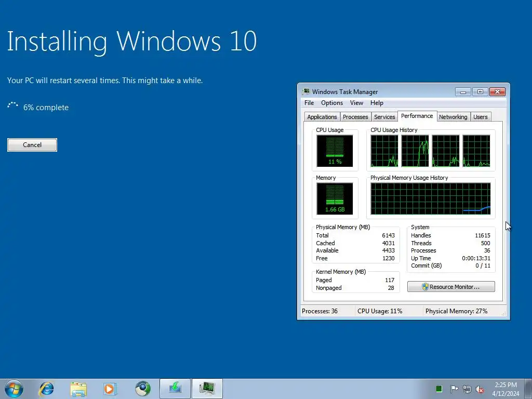Click the status bar 'Processes: 36' entry
532x399 pixels.
[x=320, y=311]
